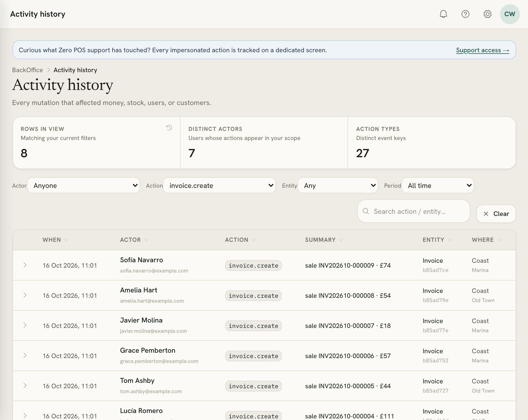Expand the Lucía Romero row

coord(25,416)
